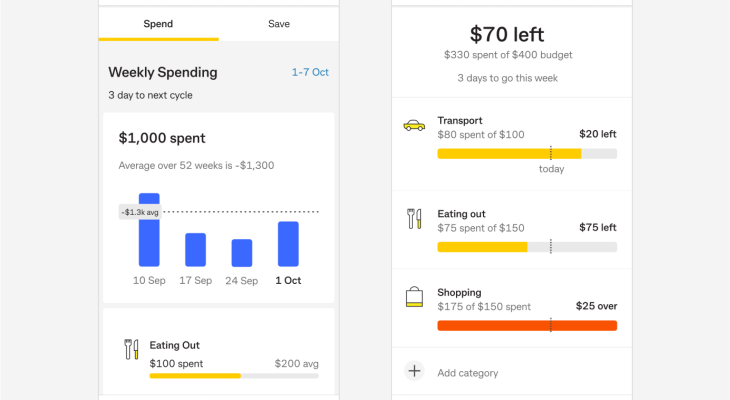
Task: Click the taxi icon next to Transport
Action: 413,126
